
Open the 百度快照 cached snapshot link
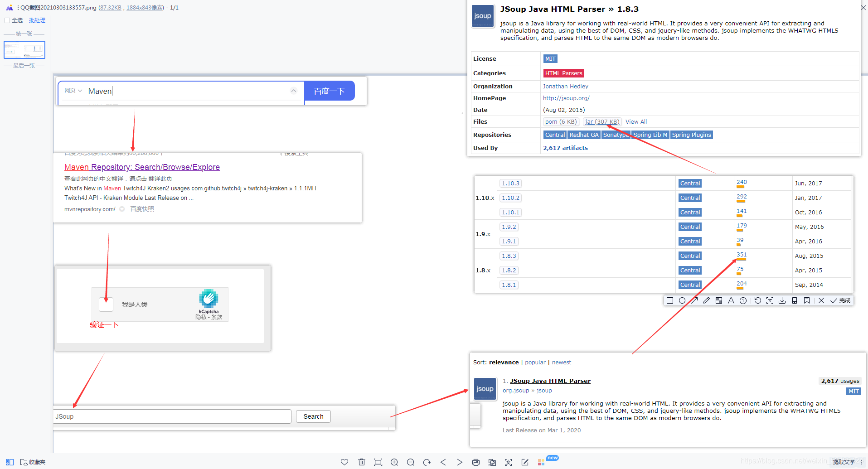click(x=142, y=209)
